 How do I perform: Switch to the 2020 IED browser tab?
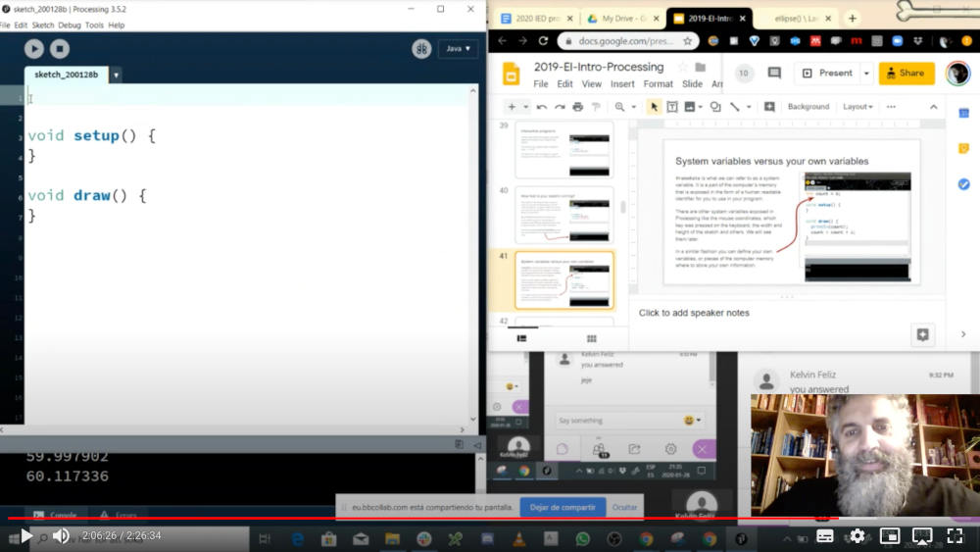(x=537, y=19)
